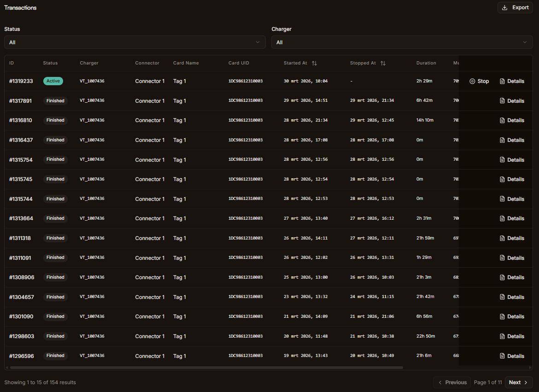Click the Export button

coord(515,7)
